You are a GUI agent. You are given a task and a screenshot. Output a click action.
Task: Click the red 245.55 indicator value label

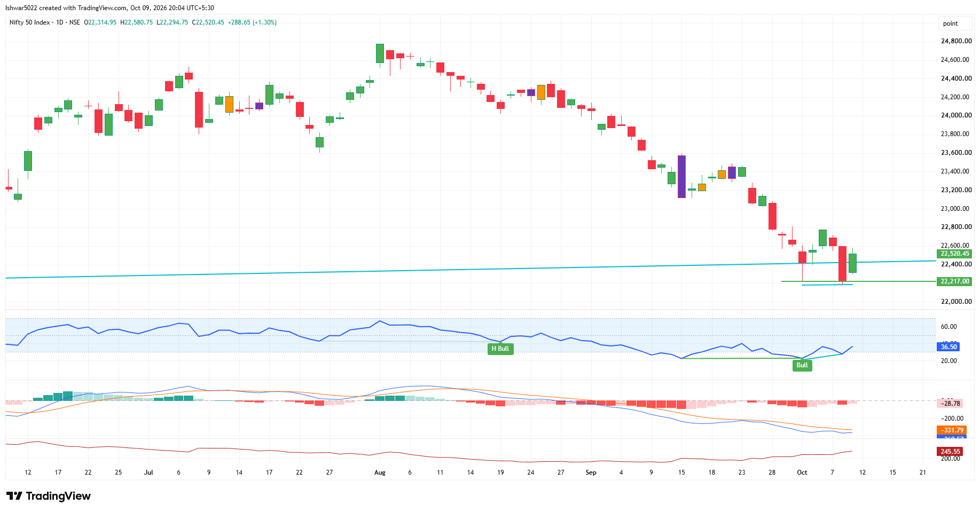(x=950, y=452)
